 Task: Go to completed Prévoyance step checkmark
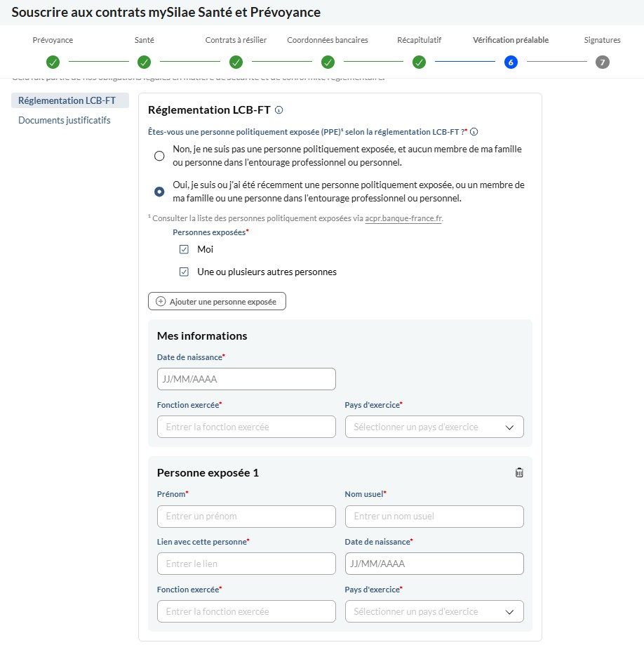click(x=53, y=62)
